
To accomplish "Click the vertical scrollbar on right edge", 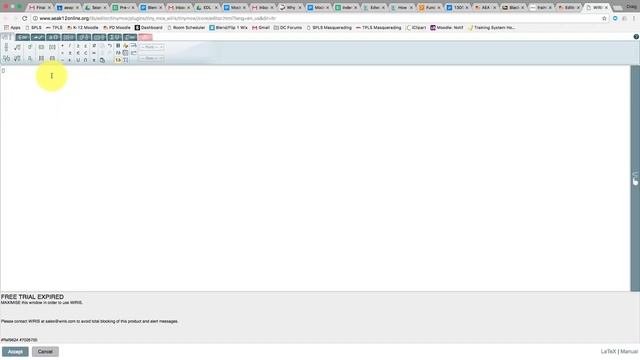I will point(635,178).
